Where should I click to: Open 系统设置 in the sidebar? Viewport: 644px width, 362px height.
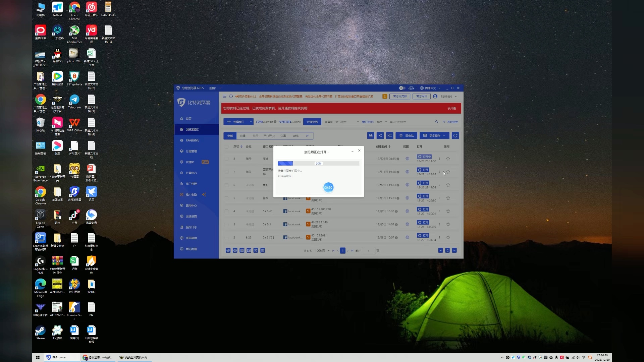tap(191, 217)
